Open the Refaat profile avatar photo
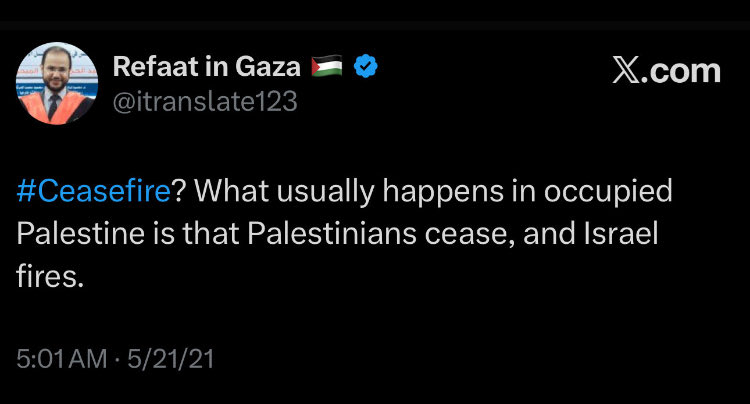Viewport: 750px width, 404px height. pyautogui.click(x=56, y=84)
